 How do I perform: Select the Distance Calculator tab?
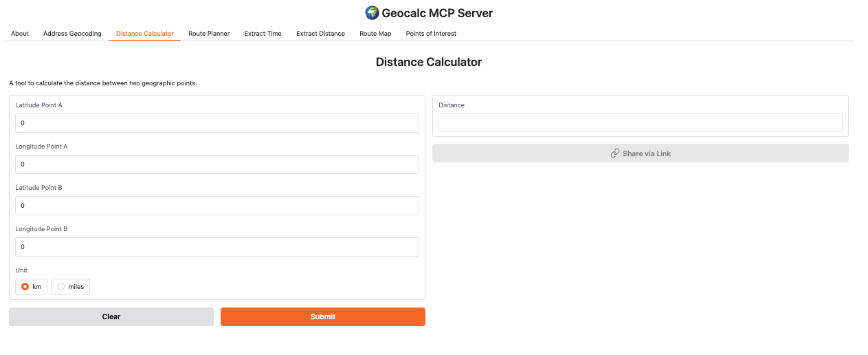[x=144, y=34]
